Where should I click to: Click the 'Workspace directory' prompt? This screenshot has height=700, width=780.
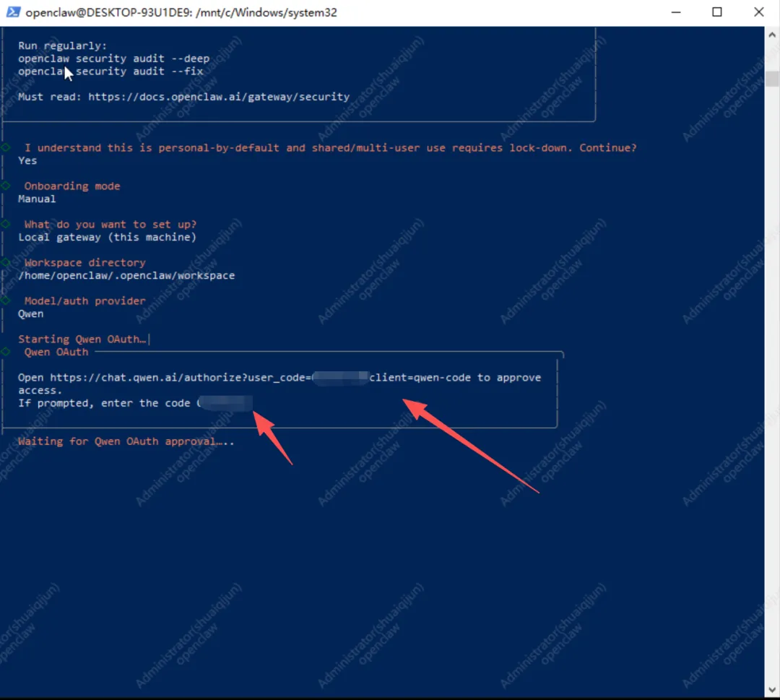pos(85,263)
